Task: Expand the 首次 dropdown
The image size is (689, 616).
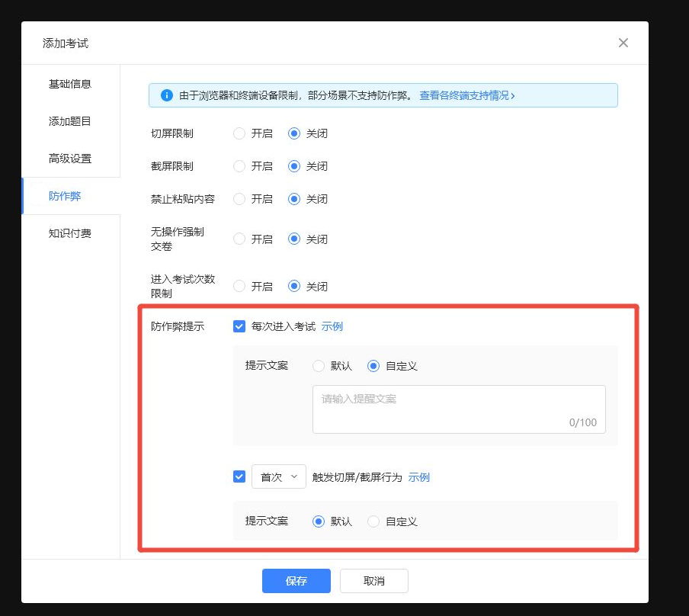Action: coord(278,476)
